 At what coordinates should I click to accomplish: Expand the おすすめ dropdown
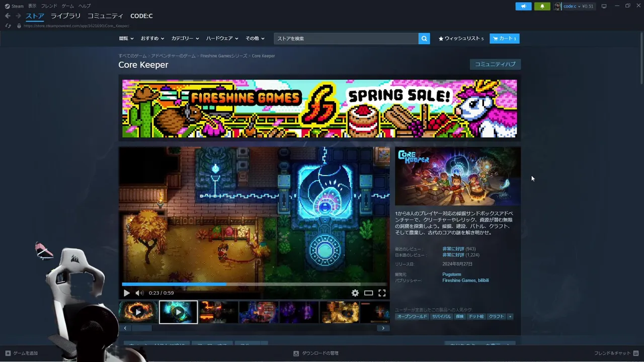tap(152, 38)
